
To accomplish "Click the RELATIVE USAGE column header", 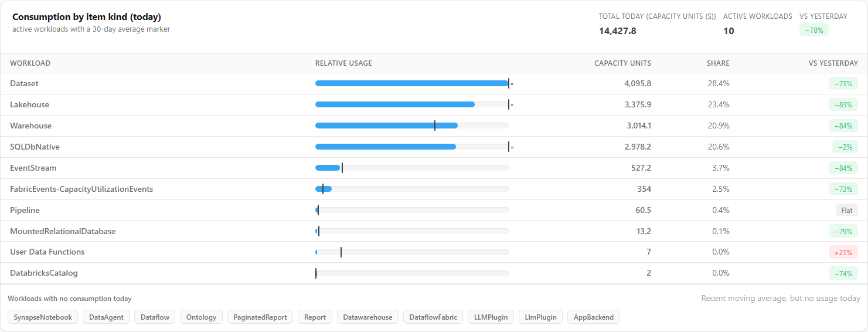I will 343,63.
